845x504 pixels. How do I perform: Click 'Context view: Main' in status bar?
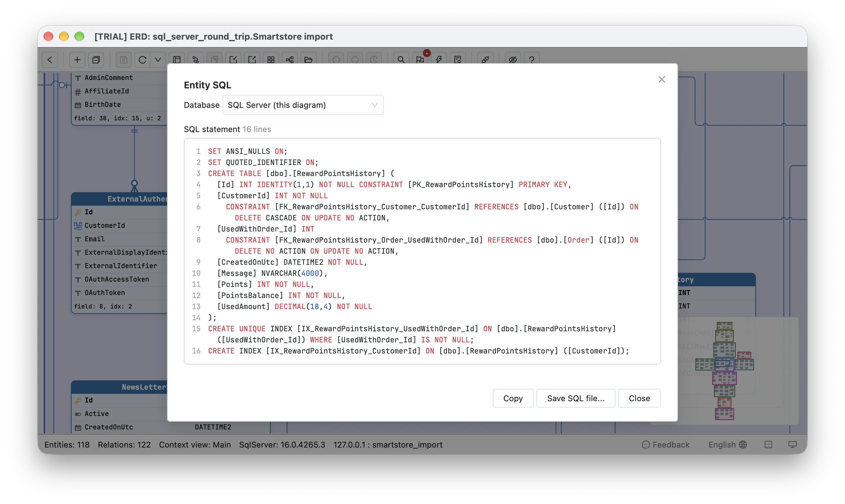195,445
